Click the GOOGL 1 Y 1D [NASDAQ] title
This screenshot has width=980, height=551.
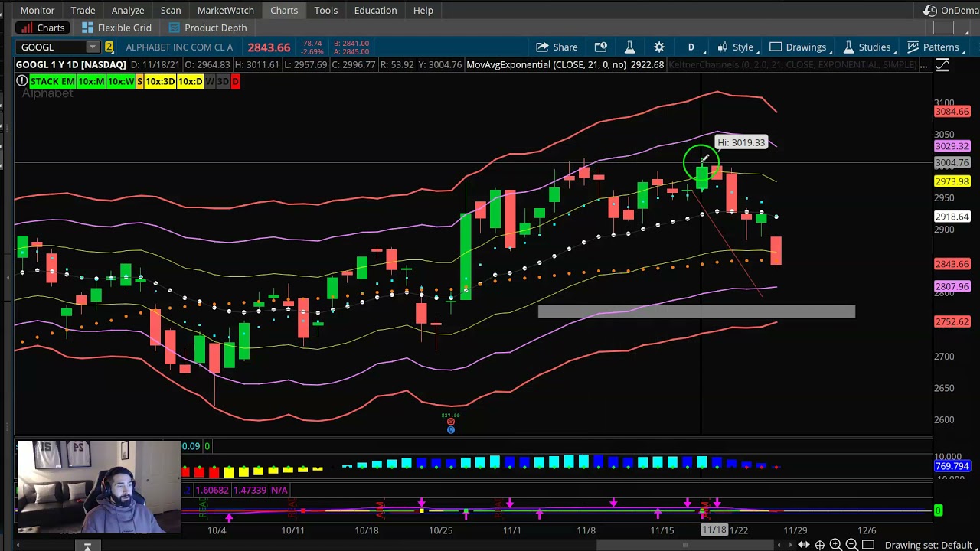[71, 65]
